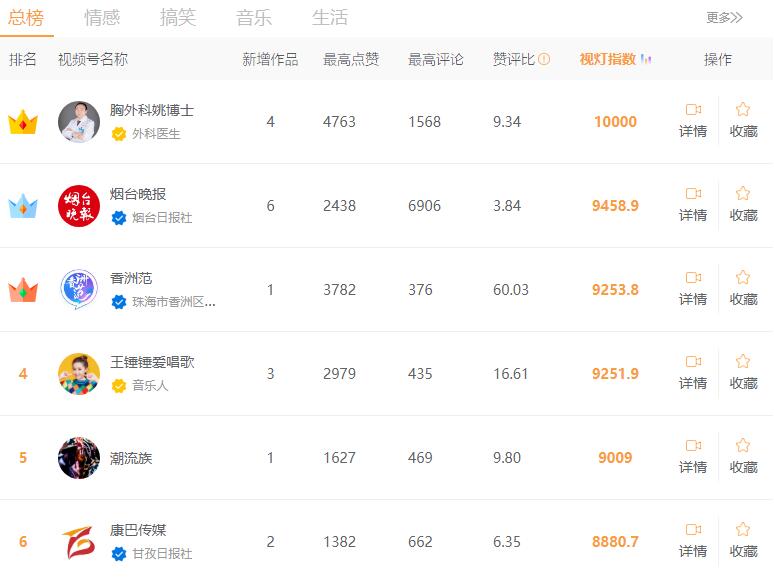
Task: Click the gold crown rank-one icon
Action: tap(23, 122)
